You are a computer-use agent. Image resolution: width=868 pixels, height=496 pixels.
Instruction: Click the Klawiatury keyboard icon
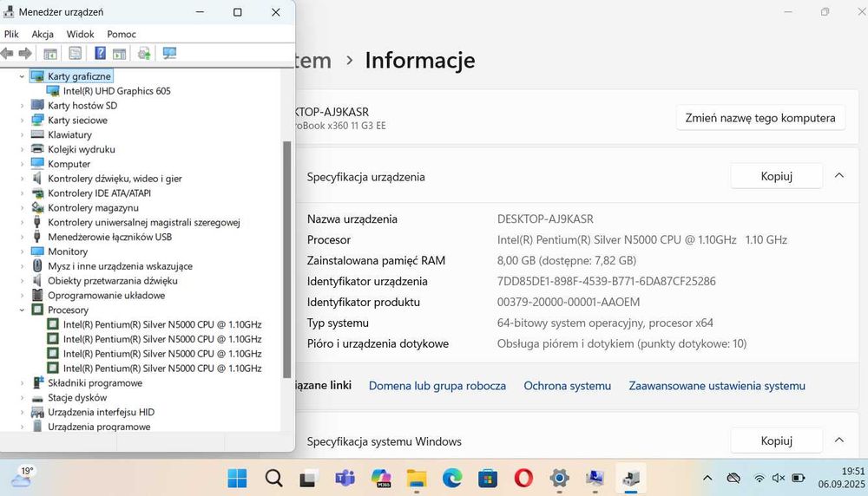click(x=37, y=134)
